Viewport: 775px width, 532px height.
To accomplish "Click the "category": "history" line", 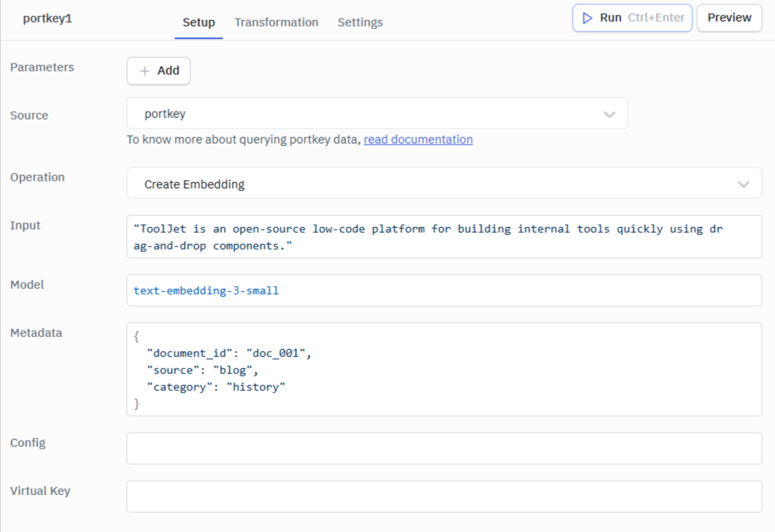I will 216,387.
